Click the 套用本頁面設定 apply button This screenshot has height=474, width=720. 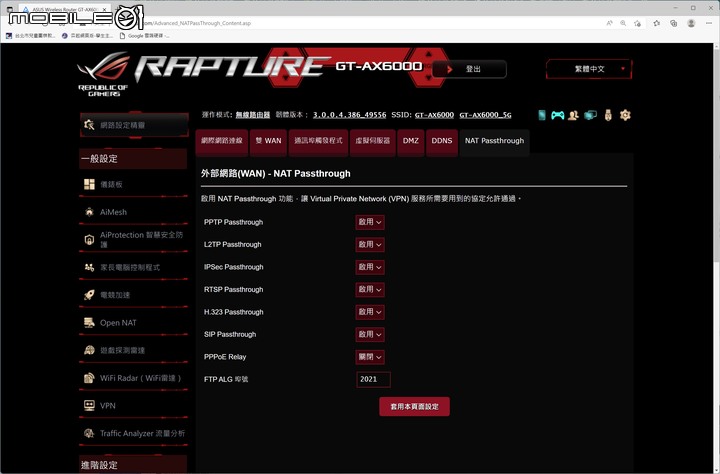coord(414,406)
